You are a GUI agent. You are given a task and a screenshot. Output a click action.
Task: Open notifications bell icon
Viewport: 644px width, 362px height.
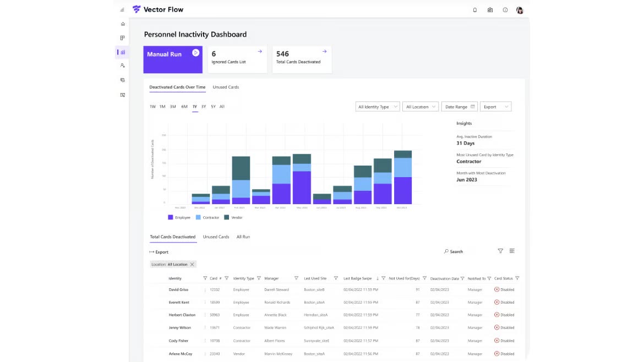click(475, 10)
